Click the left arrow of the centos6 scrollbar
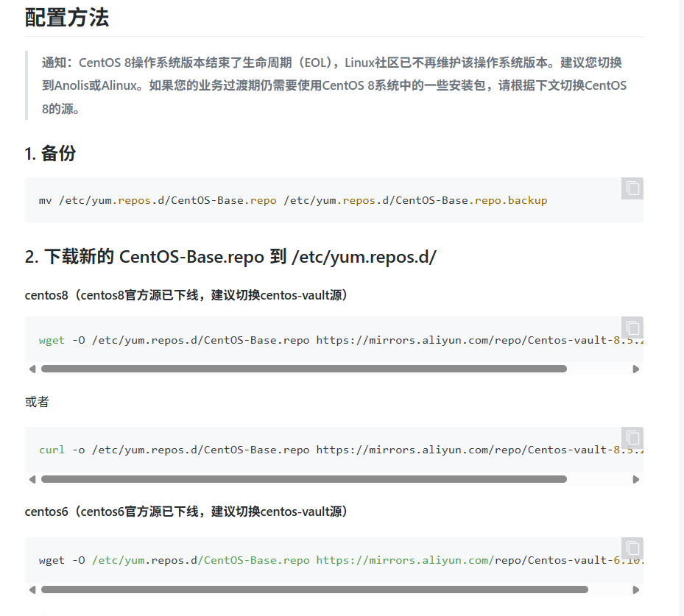 tap(32, 589)
